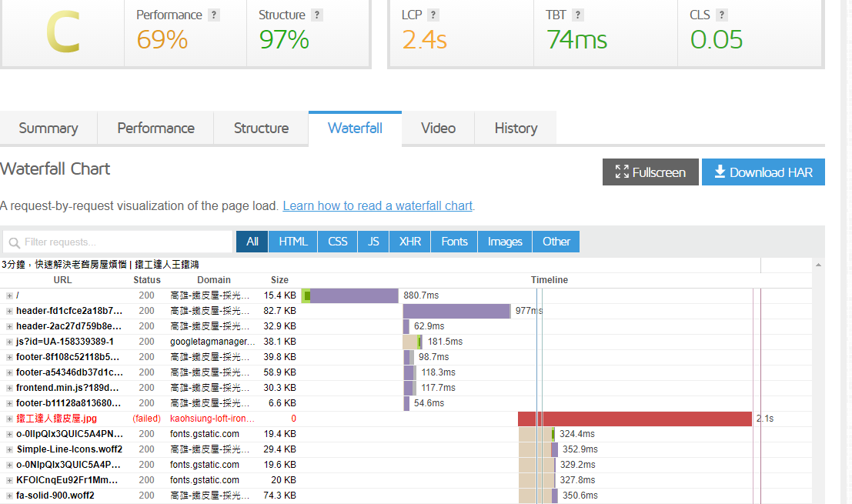
Task: Click the CLS help question mark icon
Action: 722,15
